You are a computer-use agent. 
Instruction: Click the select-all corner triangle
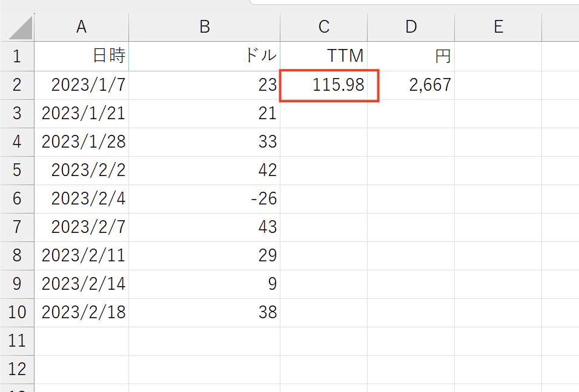[21, 28]
